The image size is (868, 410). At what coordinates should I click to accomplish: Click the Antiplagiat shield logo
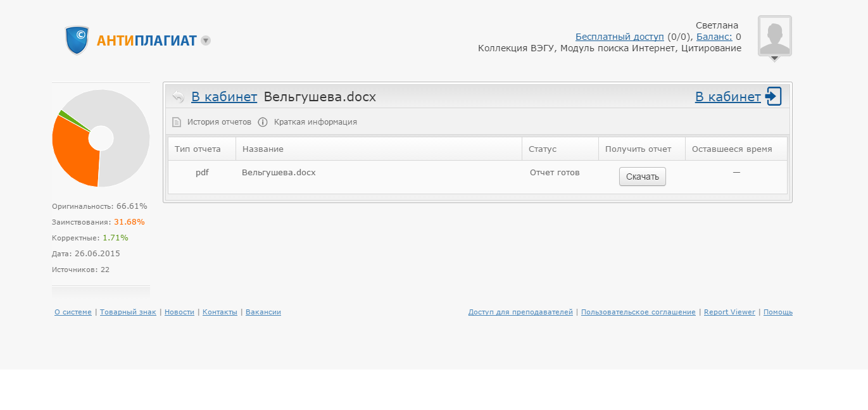pyautogui.click(x=77, y=40)
